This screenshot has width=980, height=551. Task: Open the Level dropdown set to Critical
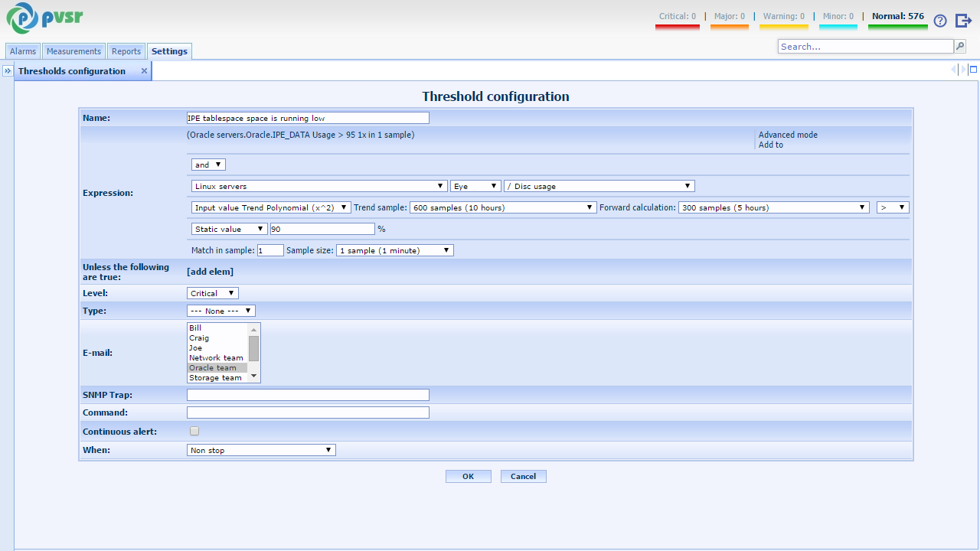pyautogui.click(x=213, y=293)
